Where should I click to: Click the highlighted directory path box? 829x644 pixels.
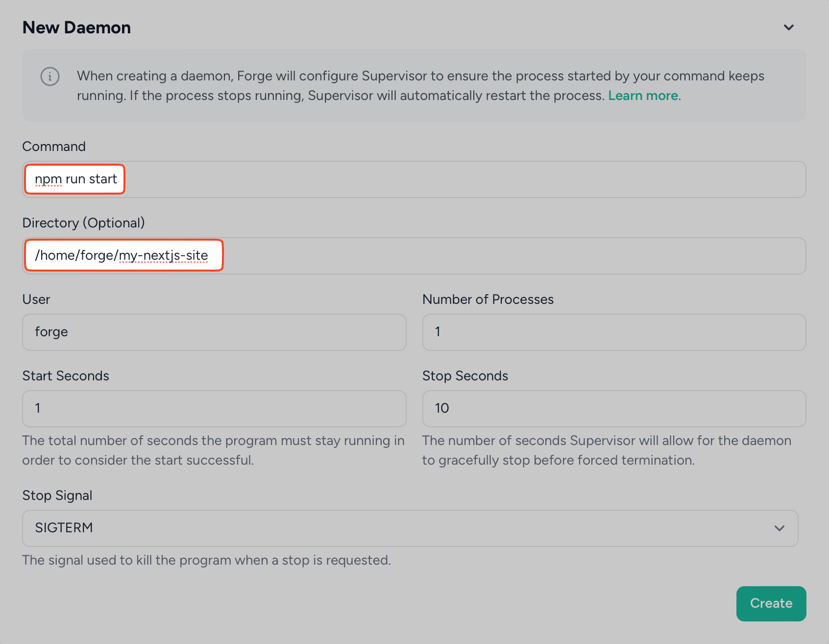[123, 255]
